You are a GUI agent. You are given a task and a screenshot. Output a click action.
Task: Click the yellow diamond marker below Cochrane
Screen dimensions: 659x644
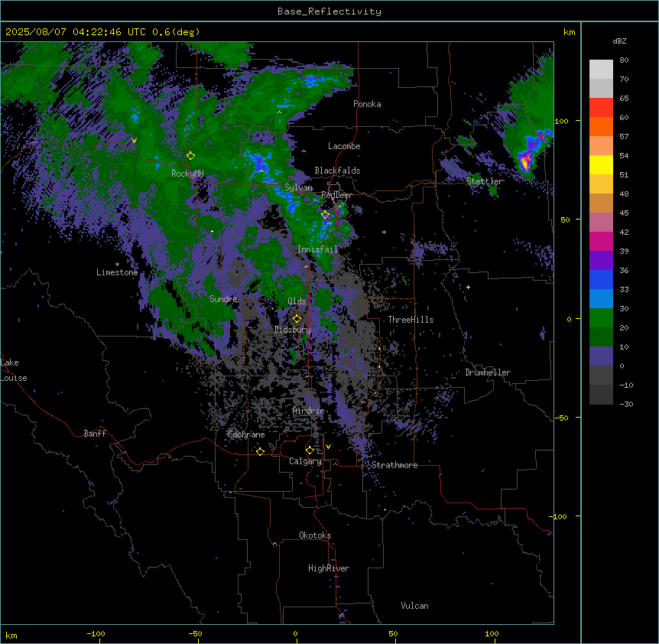tap(260, 451)
